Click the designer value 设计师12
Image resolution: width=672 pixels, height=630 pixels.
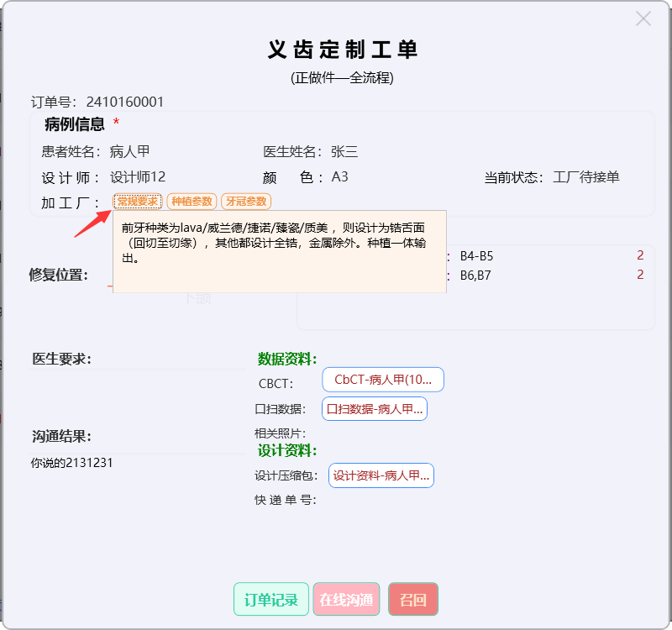pos(138,177)
